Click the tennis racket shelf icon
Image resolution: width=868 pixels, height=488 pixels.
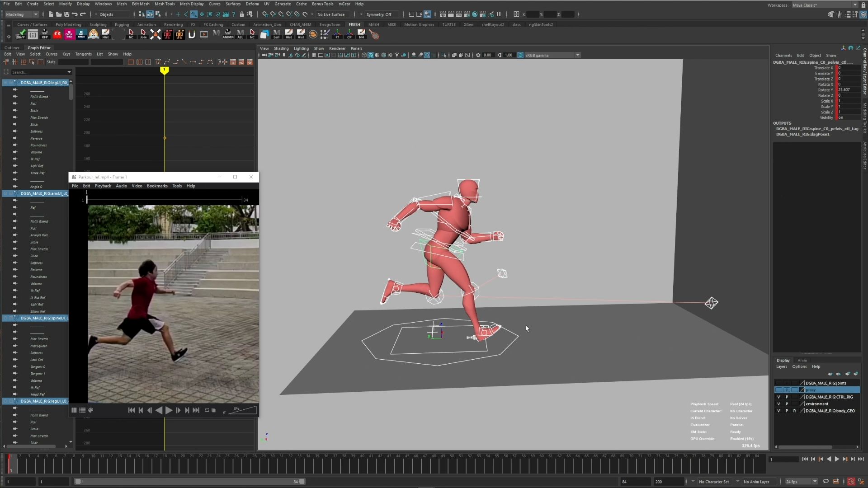coord(374,34)
